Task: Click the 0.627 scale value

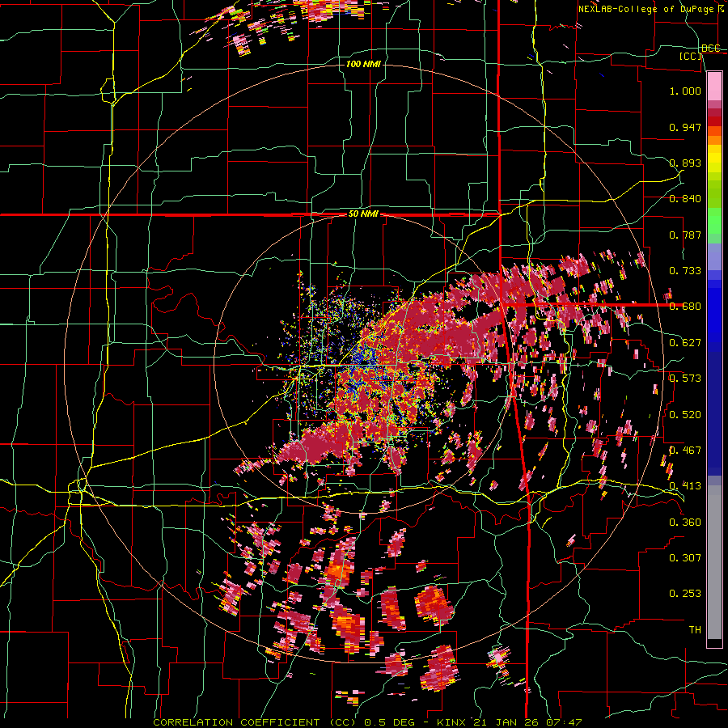Action: click(x=685, y=343)
